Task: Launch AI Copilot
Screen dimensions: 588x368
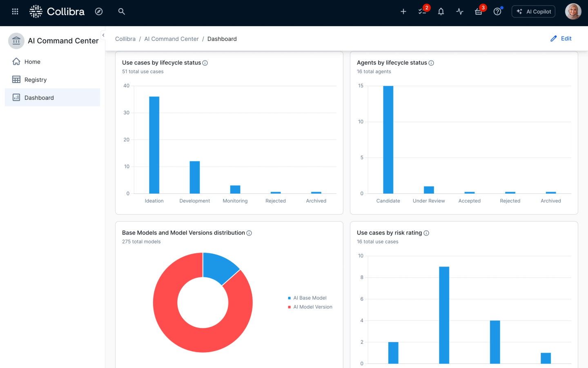Action: click(533, 11)
